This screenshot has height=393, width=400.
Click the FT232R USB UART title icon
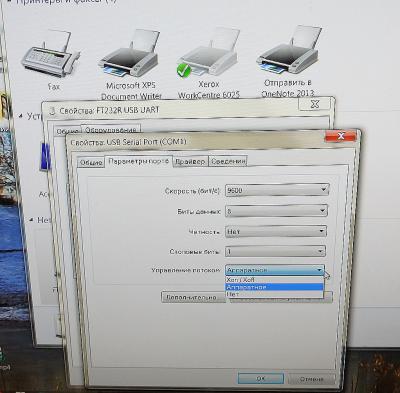(x=52, y=111)
